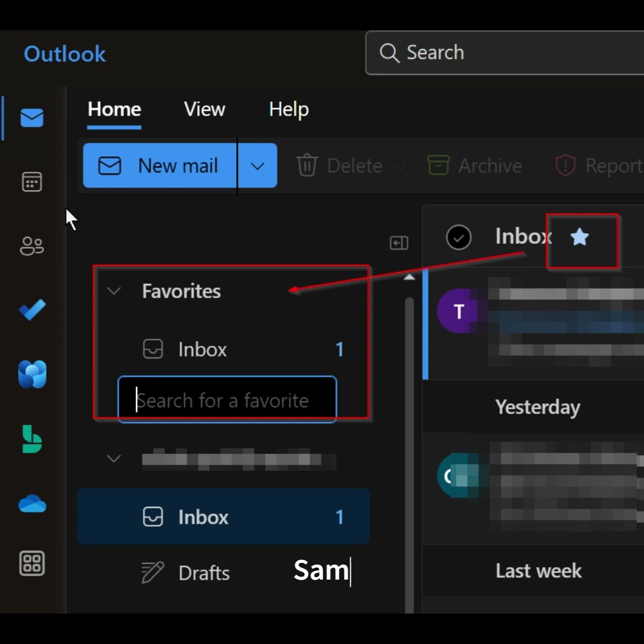This screenshot has width=644, height=644.
Task: Toggle the select-all circle beside Inbox header
Action: coord(459,237)
